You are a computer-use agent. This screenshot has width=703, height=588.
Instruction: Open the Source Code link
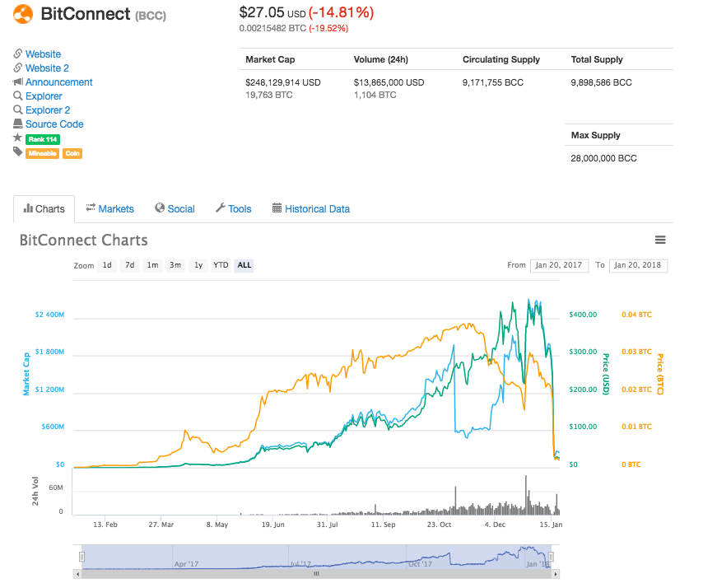(x=54, y=124)
